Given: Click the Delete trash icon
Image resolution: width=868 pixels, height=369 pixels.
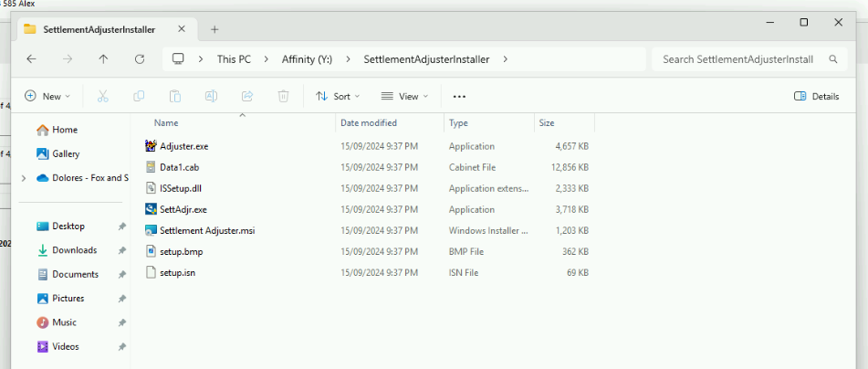Looking at the screenshot, I should [x=283, y=96].
